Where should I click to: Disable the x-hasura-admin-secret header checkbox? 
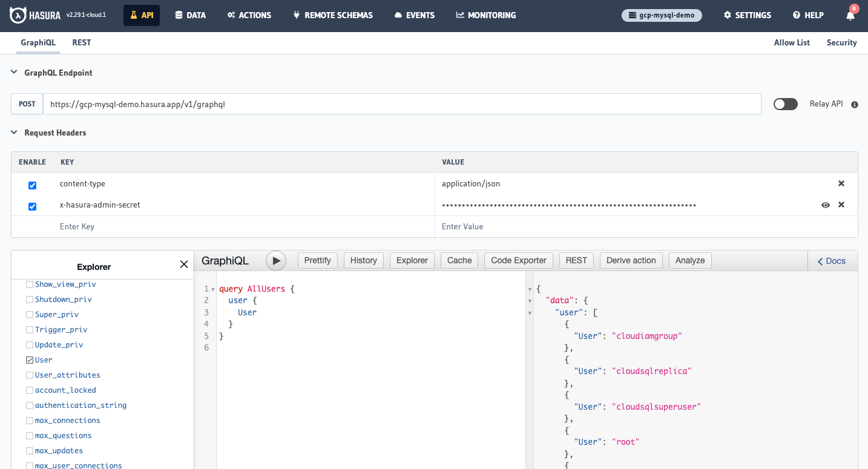pyautogui.click(x=33, y=206)
